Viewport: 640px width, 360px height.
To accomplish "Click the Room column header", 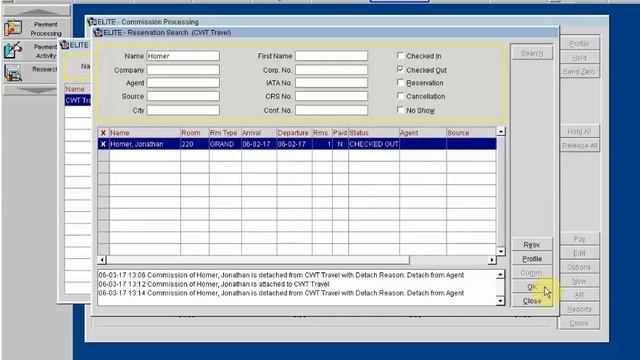I will coord(195,133).
